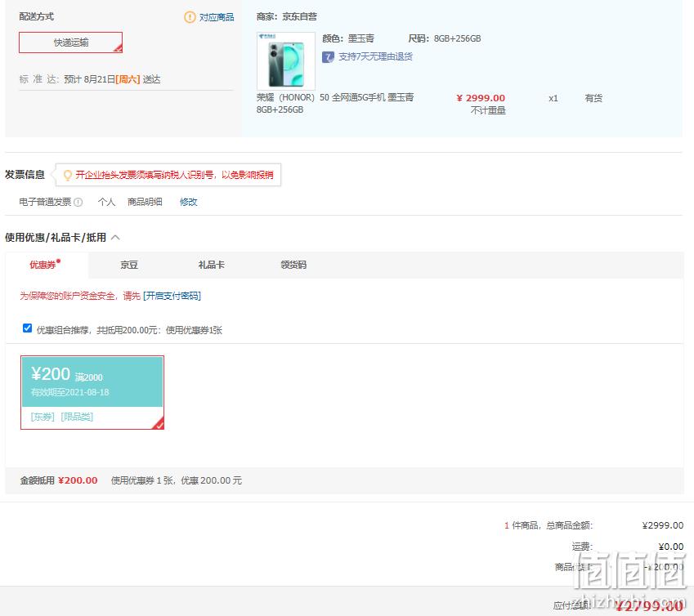Screen dimensions: 694x616
Task: Switch to the 礼品卡 tab
Action: (211, 265)
